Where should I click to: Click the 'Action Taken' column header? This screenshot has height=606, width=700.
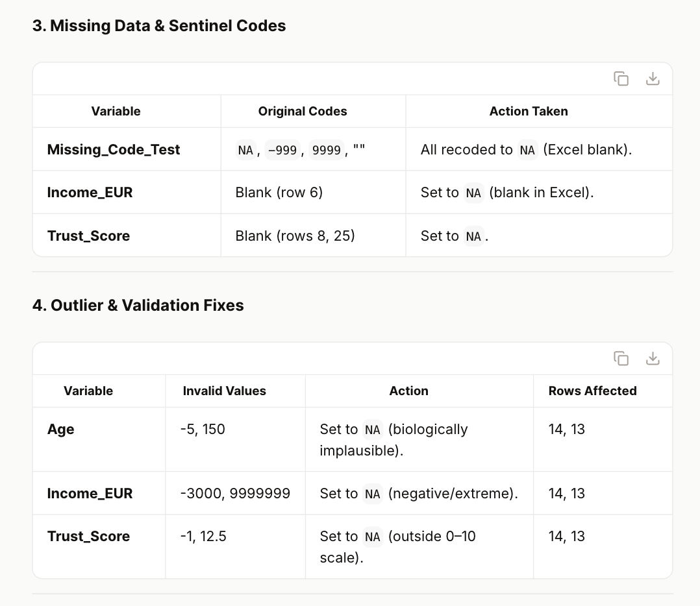point(528,111)
